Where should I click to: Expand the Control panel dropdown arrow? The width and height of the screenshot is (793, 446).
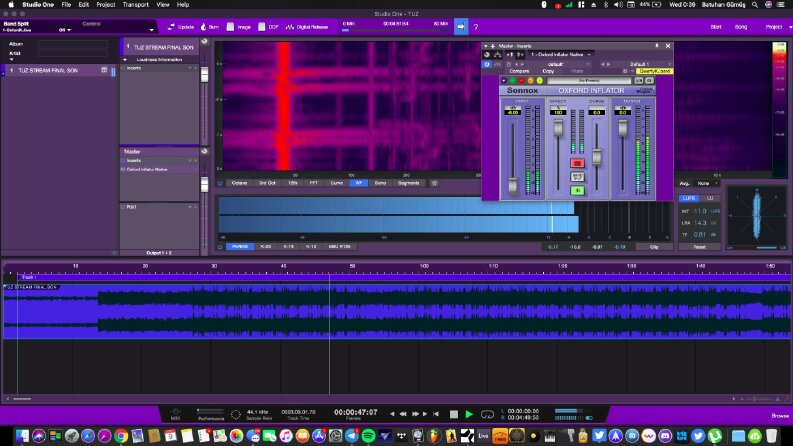tap(151, 30)
